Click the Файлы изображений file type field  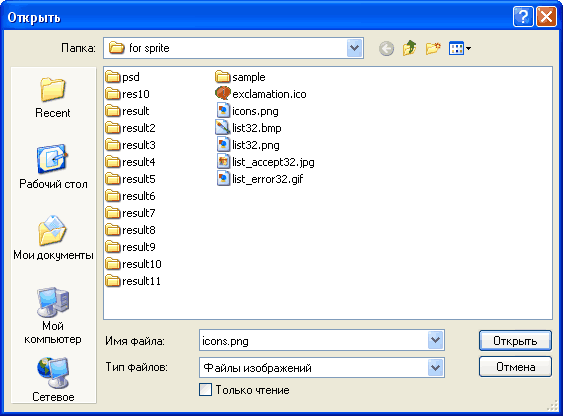(x=313, y=368)
